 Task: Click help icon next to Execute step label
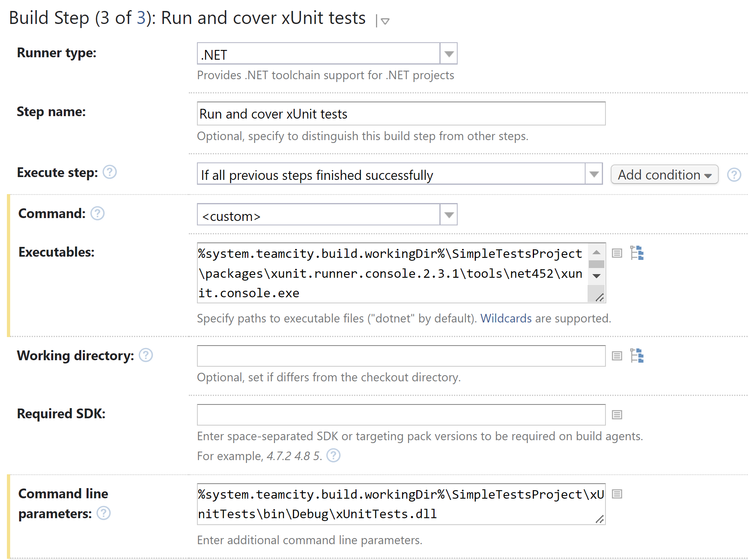tap(110, 172)
